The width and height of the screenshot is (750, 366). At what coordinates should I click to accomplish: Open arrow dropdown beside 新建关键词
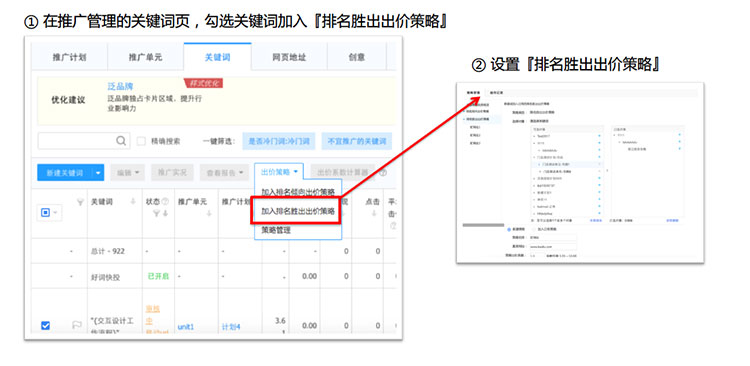click(x=98, y=173)
